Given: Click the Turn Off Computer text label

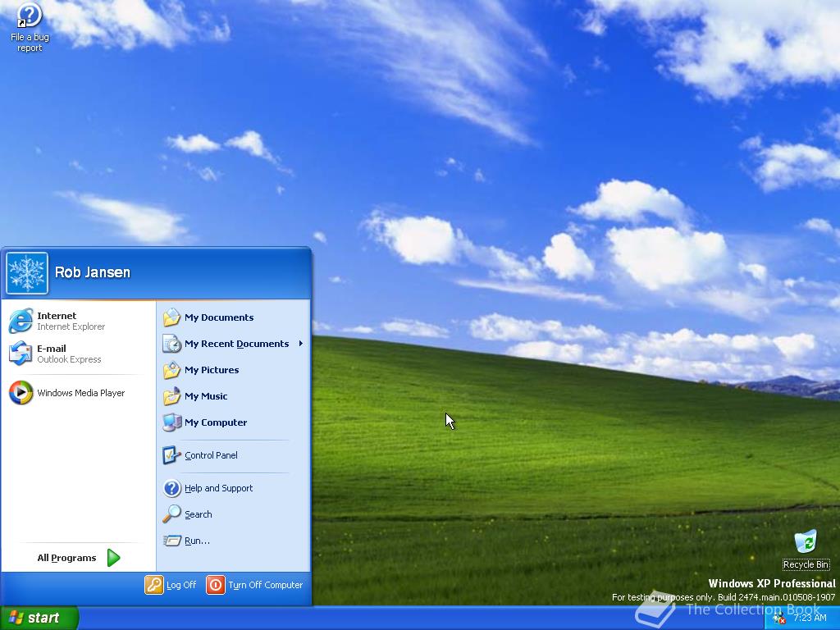Looking at the screenshot, I should point(266,585).
